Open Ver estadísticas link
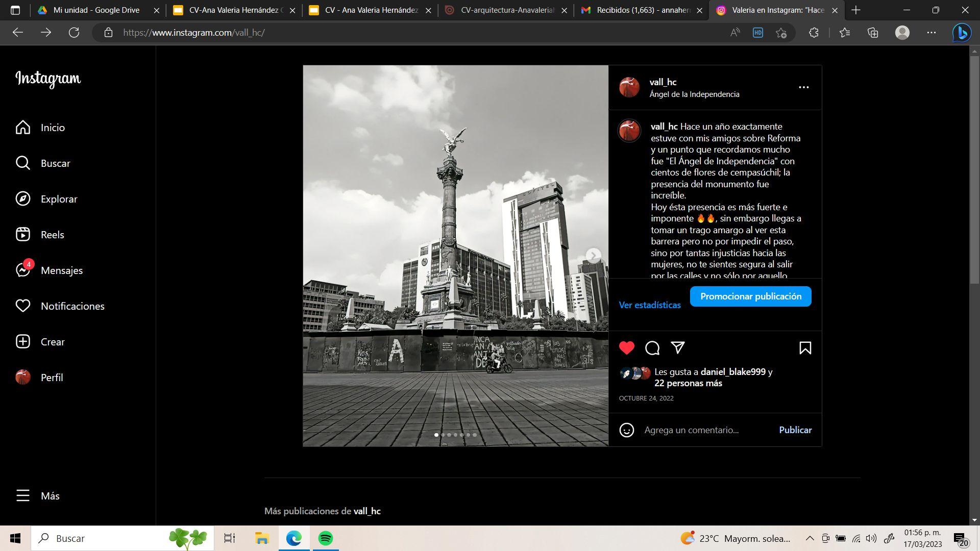The width and height of the screenshot is (980, 551). click(x=650, y=305)
